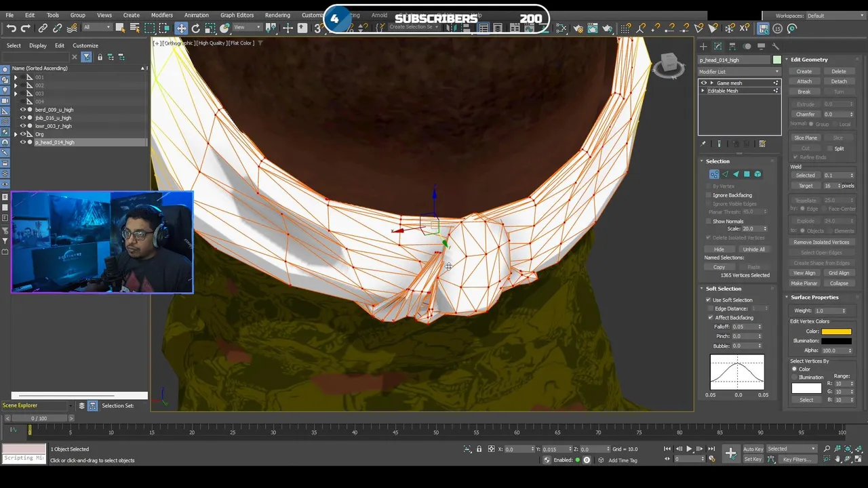The width and height of the screenshot is (868, 488).
Task: Open the Modify tab in command panel
Action: pos(717,46)
